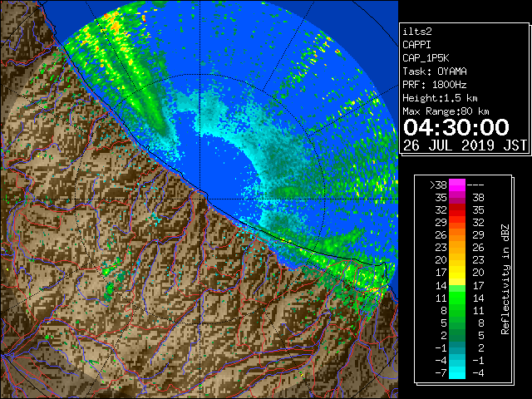Click the 'Reflectivity in dBZ' legend title
Screen dimensions: 532x399
505,279
